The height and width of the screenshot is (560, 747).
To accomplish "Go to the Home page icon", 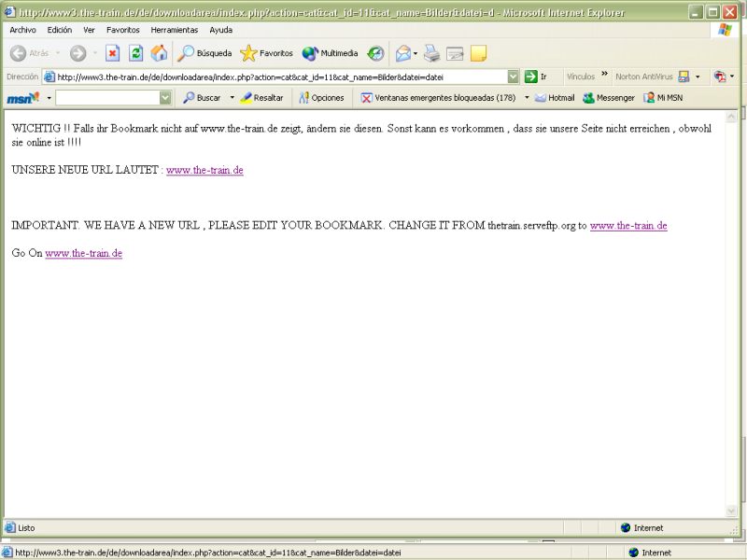I will (159, 53).
